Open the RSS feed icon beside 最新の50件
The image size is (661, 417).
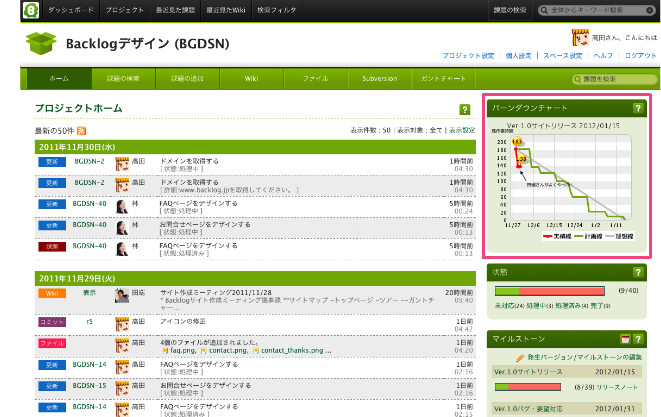[x=82, y=131]
